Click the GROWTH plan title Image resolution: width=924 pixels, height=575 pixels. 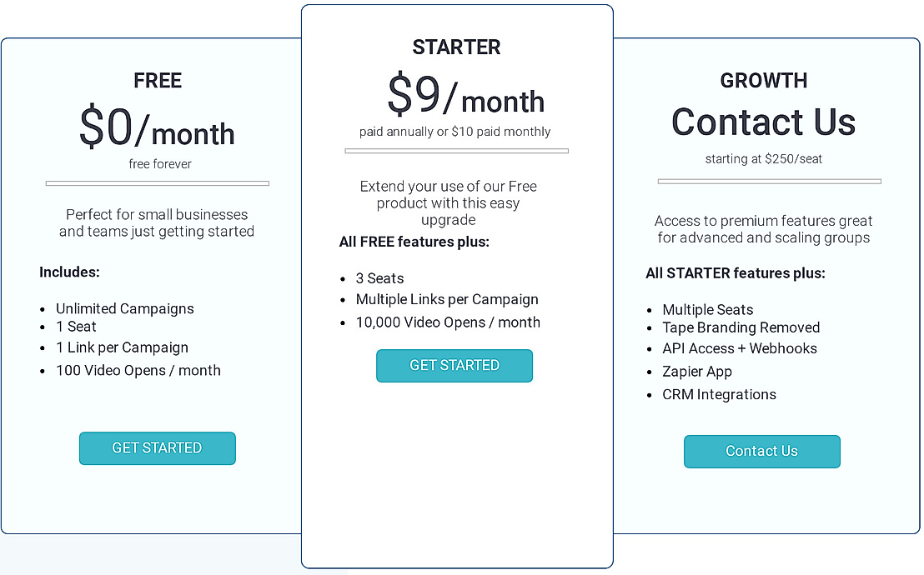pos(764,81)
